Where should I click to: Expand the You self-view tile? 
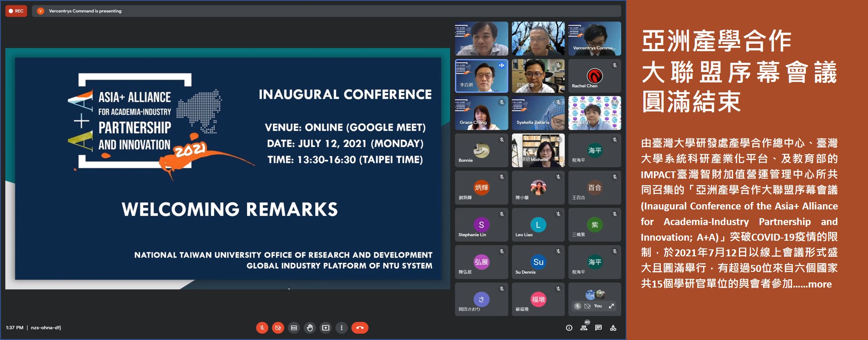611,306
